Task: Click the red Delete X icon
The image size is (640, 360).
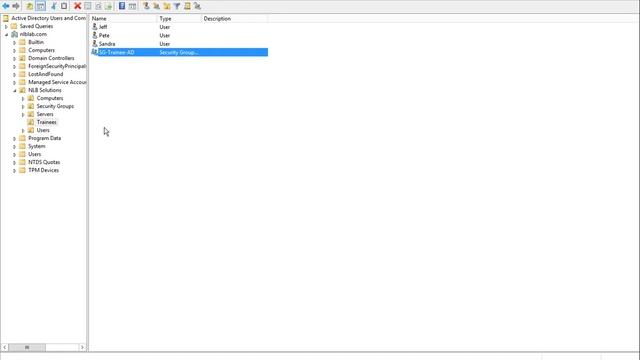Action: pyautogui.click(x=78, y=6)
